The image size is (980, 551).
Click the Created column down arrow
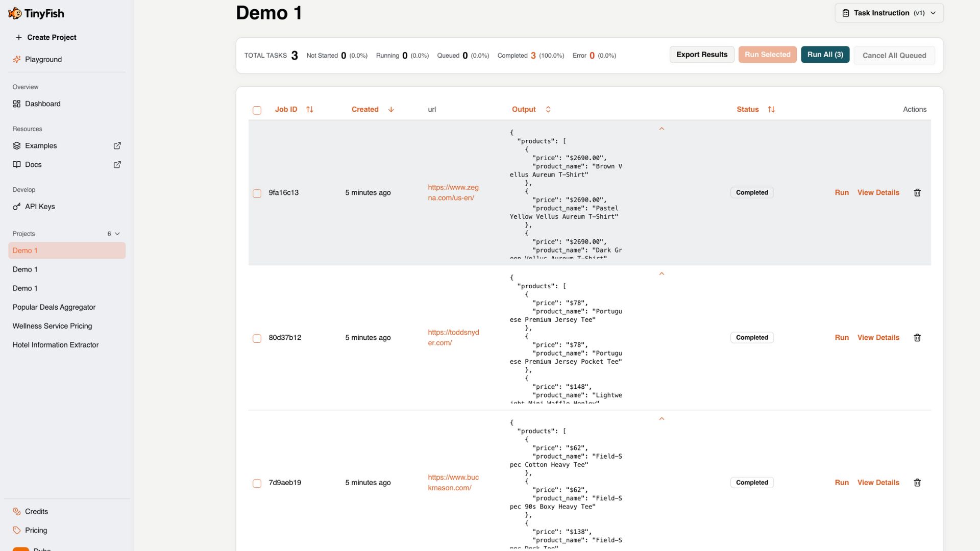click(391, 110)
